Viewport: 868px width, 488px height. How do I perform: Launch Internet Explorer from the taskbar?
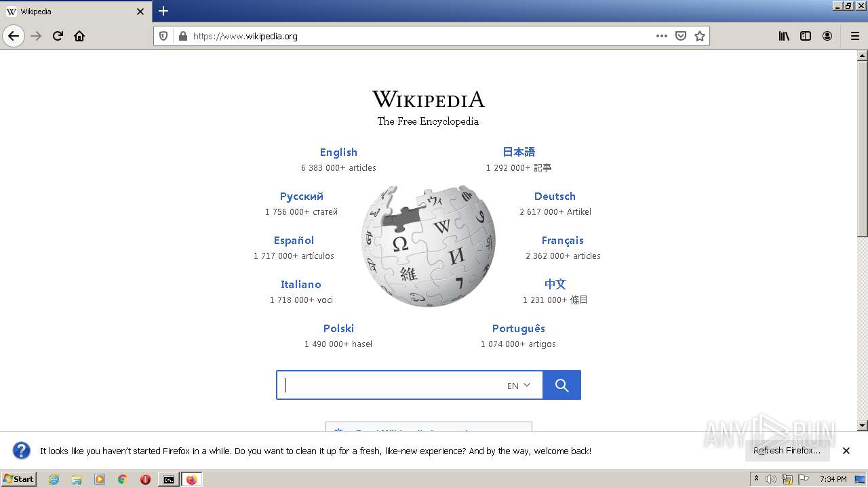click(54, 479)
